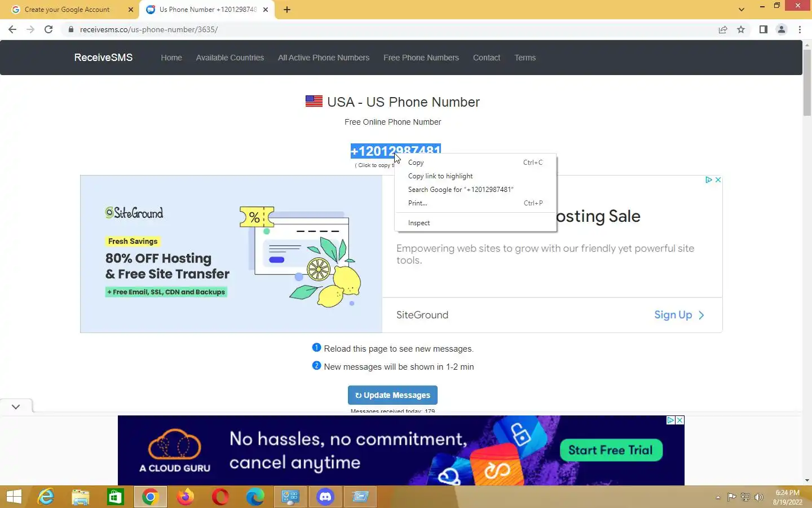Close the Create your Google Account tab
This screenshot has width=812, height=508.
tap(131, 10)
